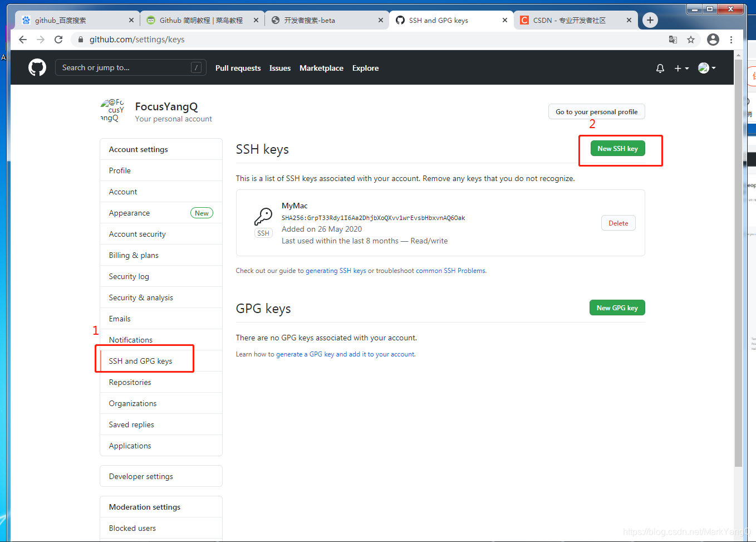This screenshot has height=542, width=756.
Task: Click the site lock icon
Action: coord(81,40)
